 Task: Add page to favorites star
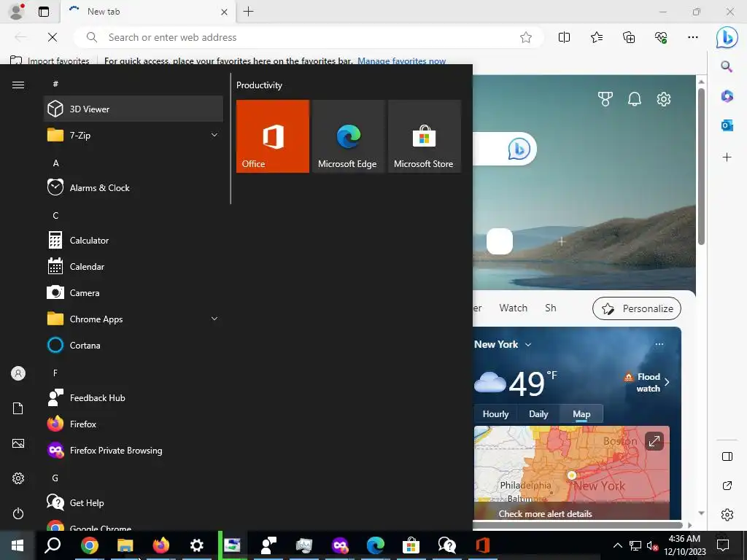pos(526,37)
